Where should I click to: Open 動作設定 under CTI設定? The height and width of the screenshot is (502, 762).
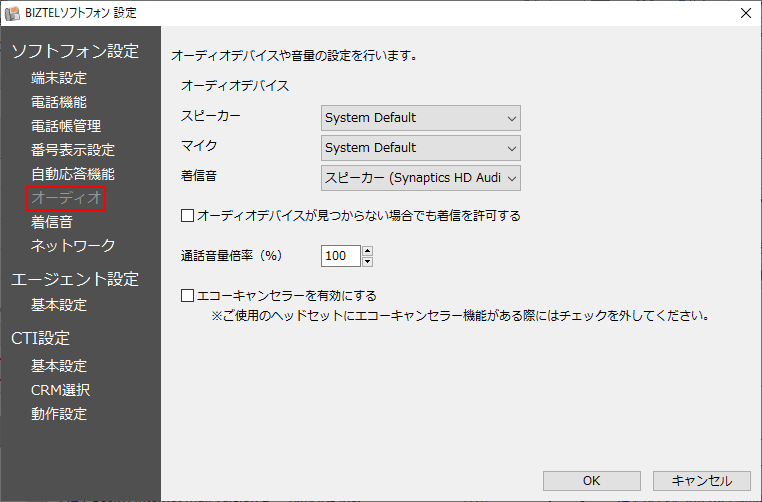click(x=58, y=414)
